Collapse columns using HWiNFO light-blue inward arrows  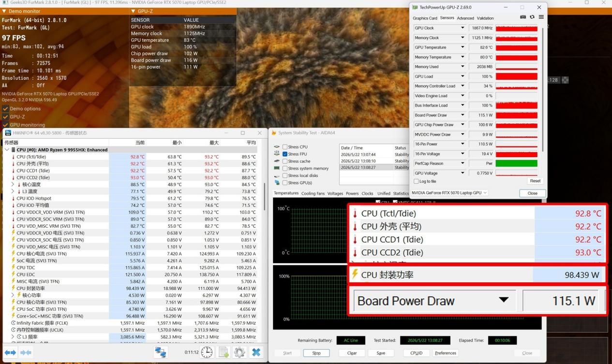pos(26,352)
